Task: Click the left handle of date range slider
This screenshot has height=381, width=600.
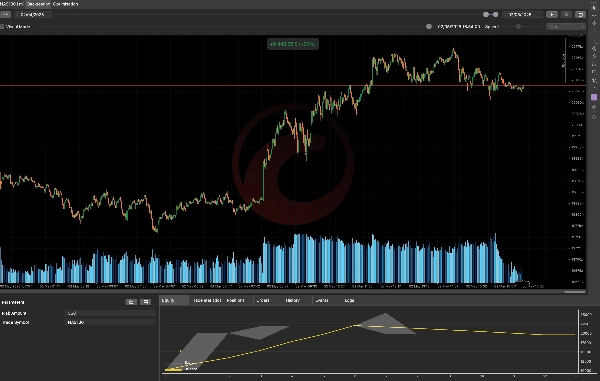Action: (x=486, y=15)
